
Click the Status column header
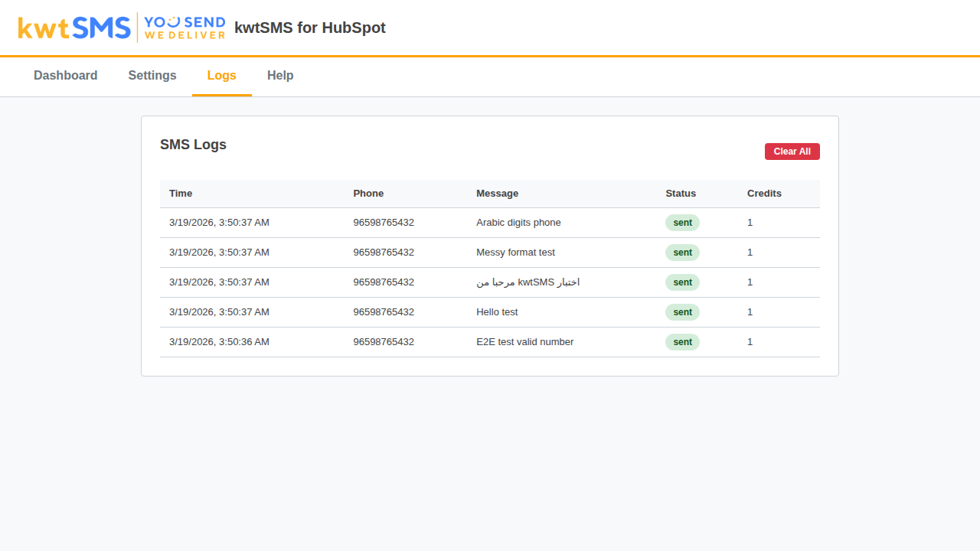(681, 194)
